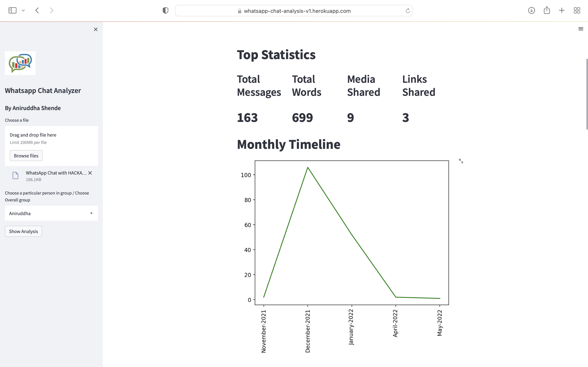
Task: Click the expand-to-fullscreen icon on the chart
Action: (x=461, y=161)
